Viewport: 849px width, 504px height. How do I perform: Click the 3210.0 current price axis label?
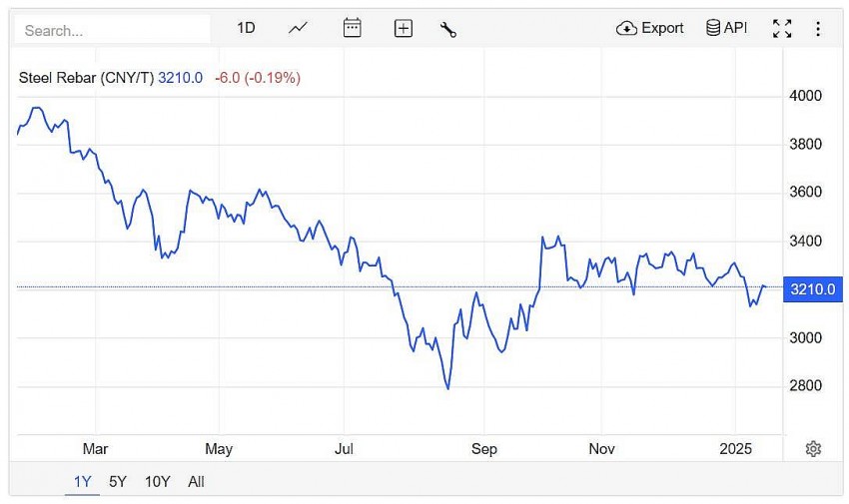click(812, 289)
